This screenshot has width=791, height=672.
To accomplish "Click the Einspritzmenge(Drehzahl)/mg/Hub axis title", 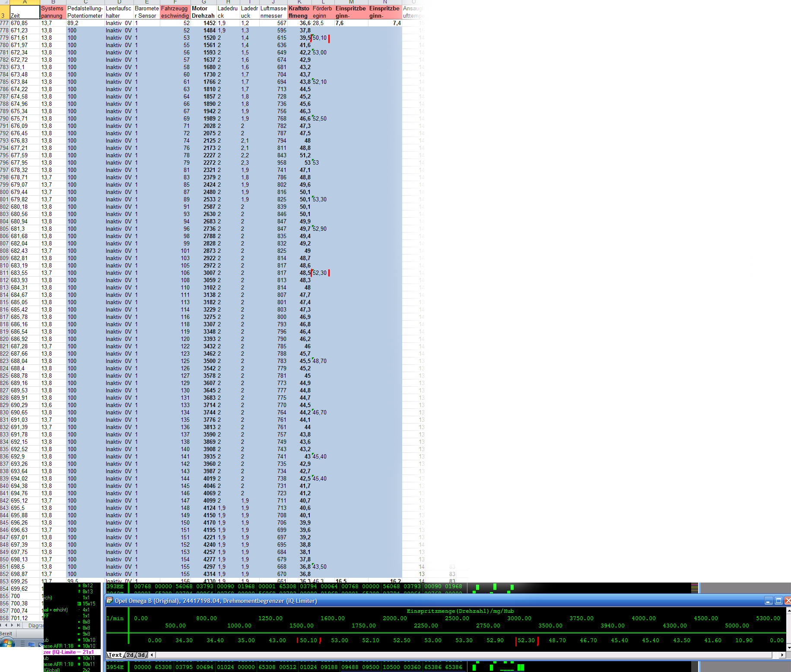I will click(x=461, y=611).
